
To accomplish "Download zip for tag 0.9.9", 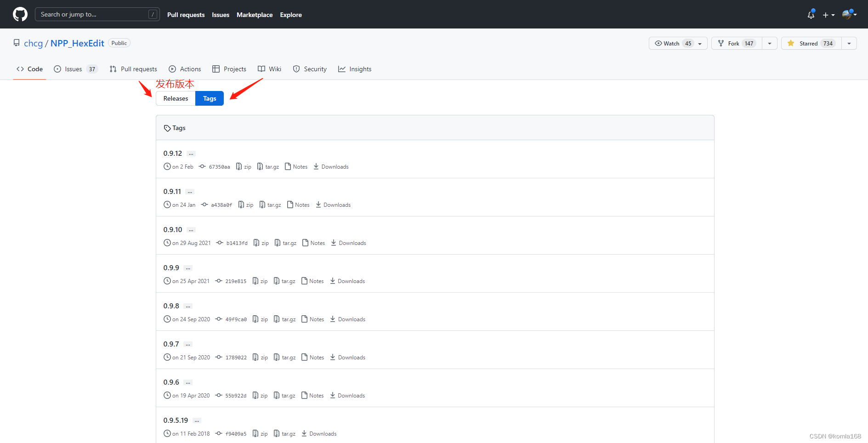I will 260,281.
